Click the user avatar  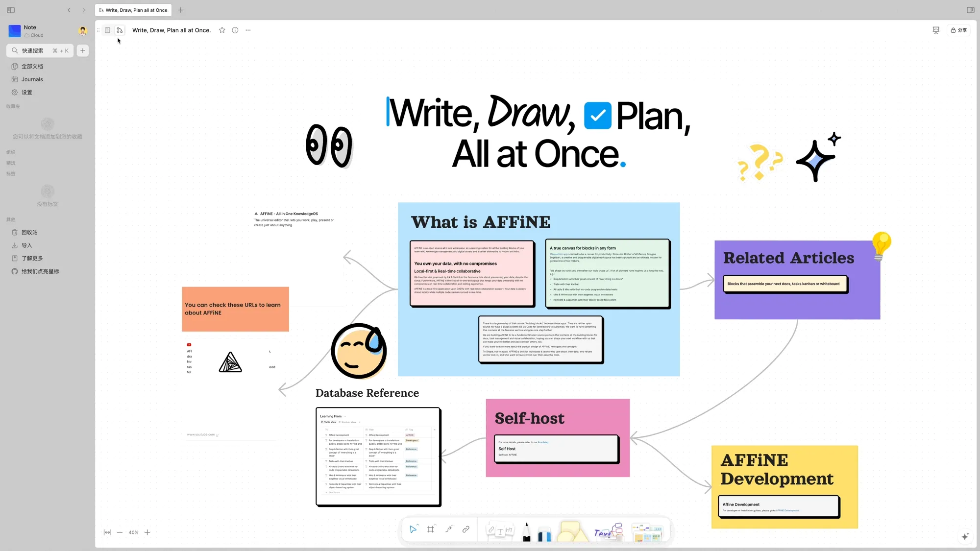(x=83, y=31)
